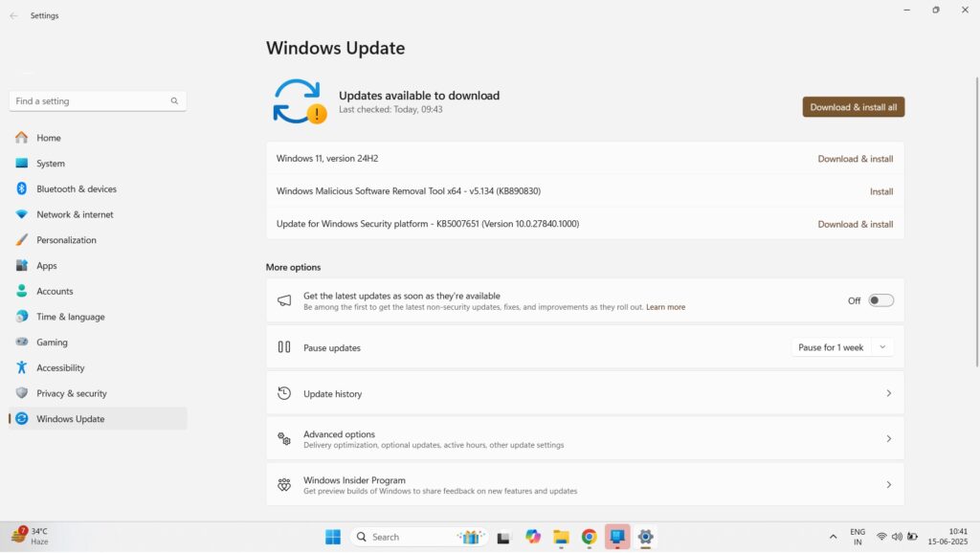Go to Privacy & security settings
The image size is (980, 553).
pyautogui.click(x=99, y=393)
